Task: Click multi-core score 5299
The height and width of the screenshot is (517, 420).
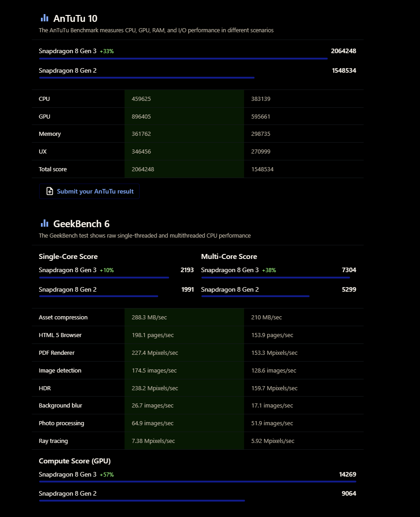Action: point(349,289)
